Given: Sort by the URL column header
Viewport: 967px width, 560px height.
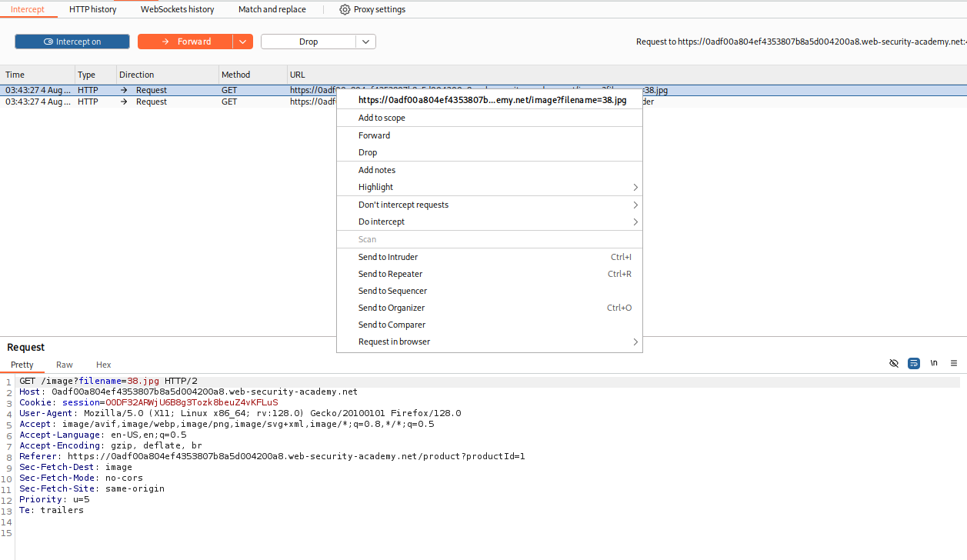Looking at the screenshot, I should click(626, 75).
